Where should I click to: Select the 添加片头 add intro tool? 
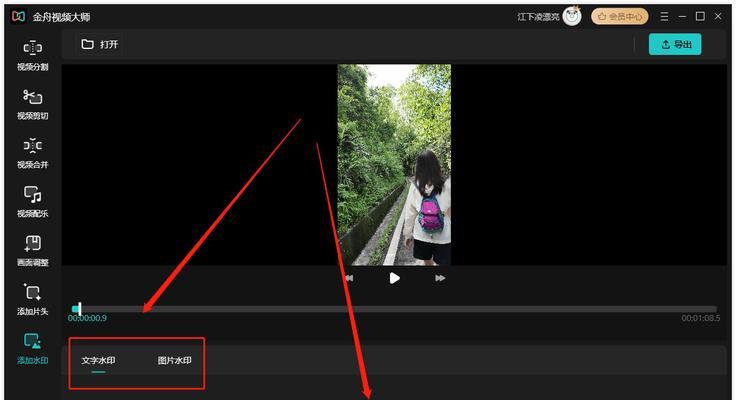point(33,300)
